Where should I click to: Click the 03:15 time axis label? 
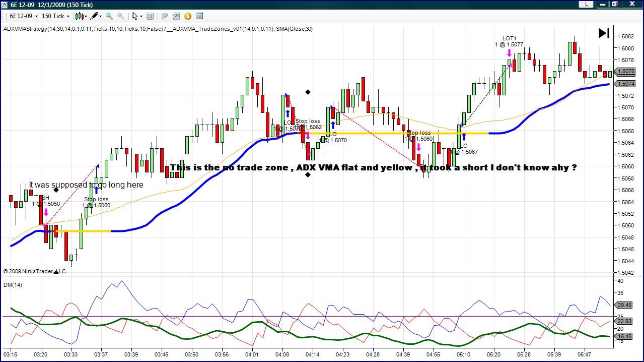[11, 354]
